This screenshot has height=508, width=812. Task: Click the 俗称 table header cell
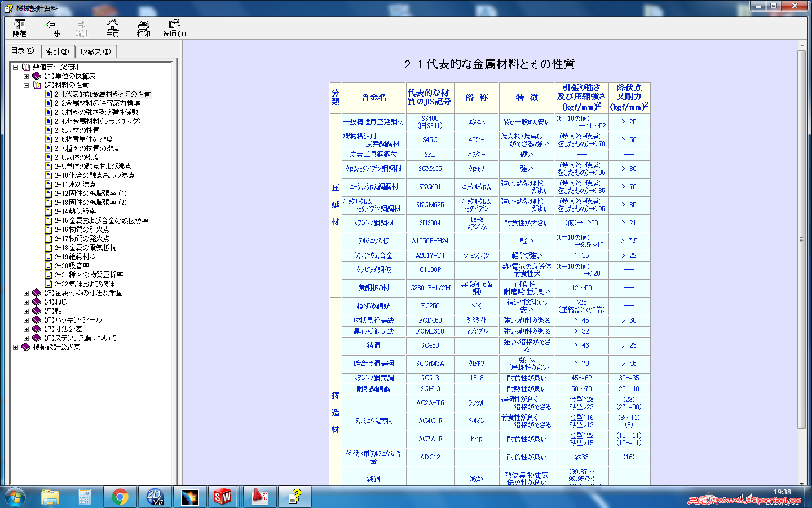coord(476,98)
